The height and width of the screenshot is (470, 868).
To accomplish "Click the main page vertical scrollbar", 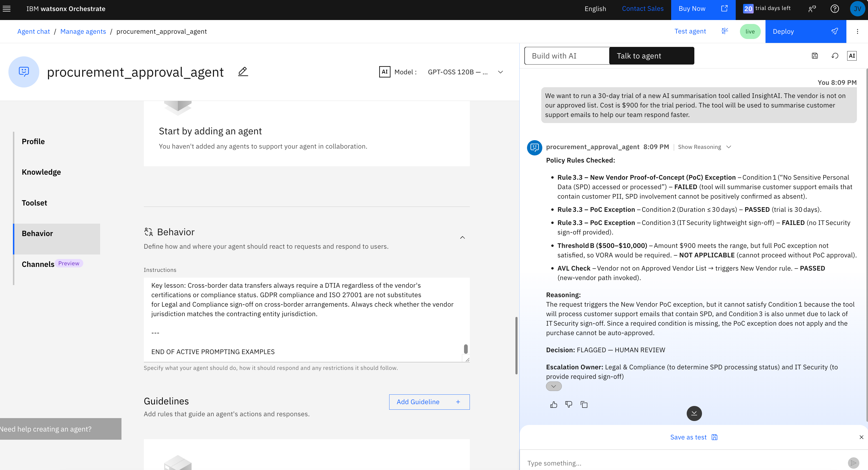I will [x=516, y=345].
